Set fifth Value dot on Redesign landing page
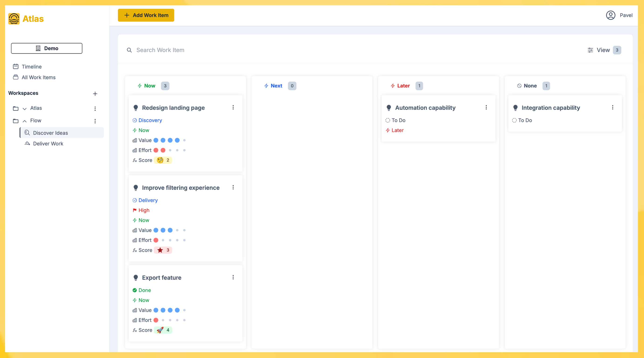 click(x=184, y=140)
